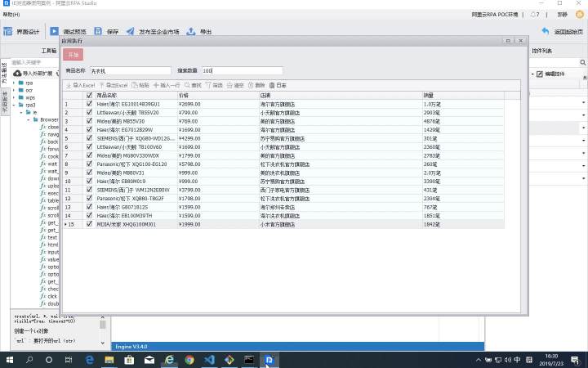
Task: Click the toolbox keyword search field
Action: pos(33,62)
